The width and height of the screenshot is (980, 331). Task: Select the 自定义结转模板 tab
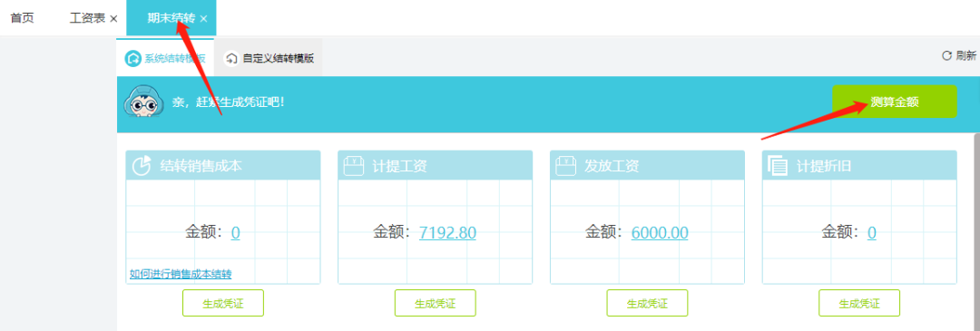pos(269,58)
